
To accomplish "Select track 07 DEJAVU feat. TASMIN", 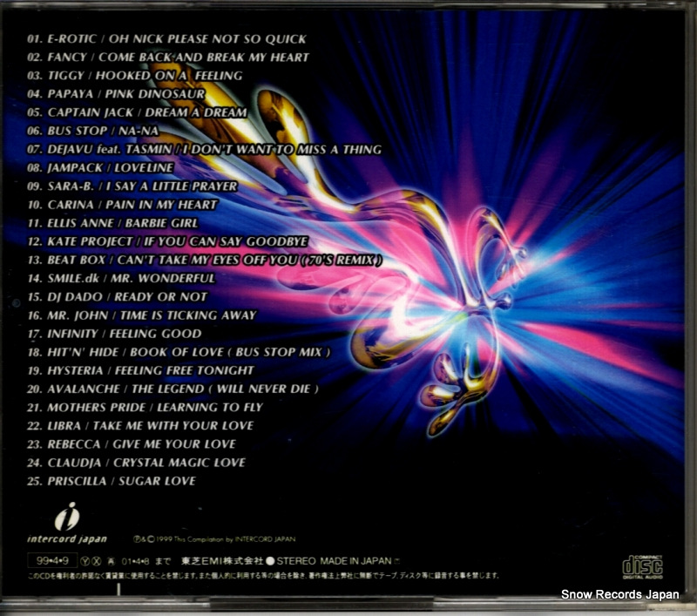I will point(204,149).
